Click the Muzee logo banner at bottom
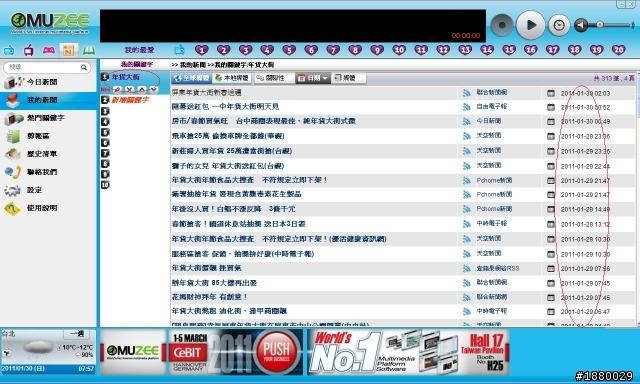Image resolution: width=640 pixels, height=384 pixels. click(133, 352)
